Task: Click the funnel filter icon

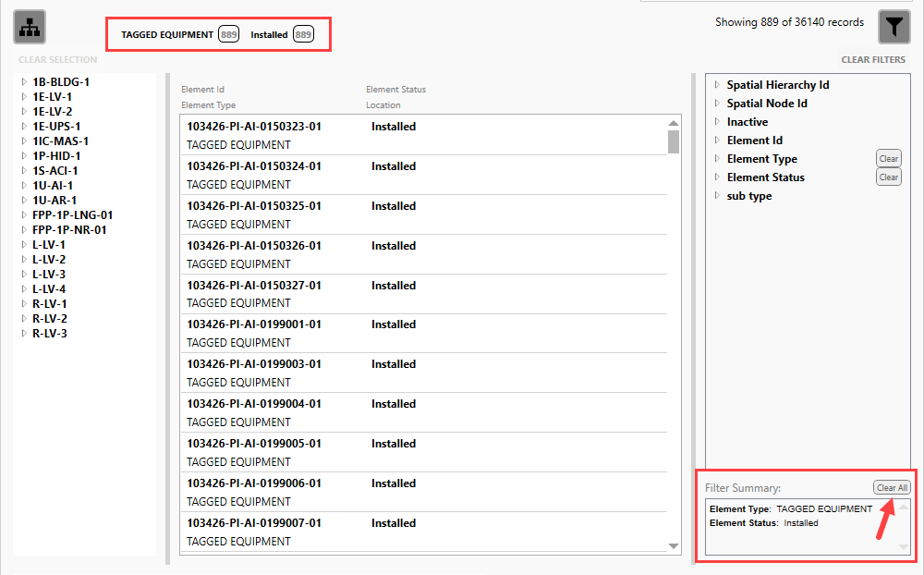Action: pos(894,27)
